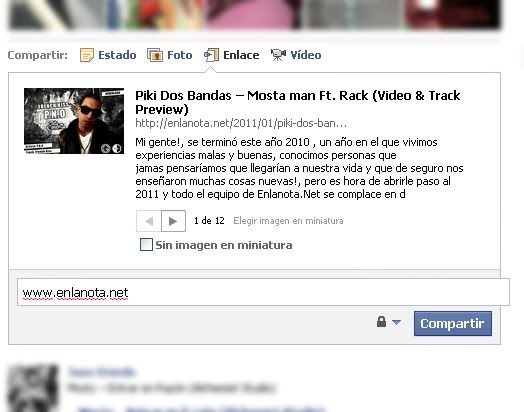Show previous thumbnail with left arrow

click(x=149, y=221)
